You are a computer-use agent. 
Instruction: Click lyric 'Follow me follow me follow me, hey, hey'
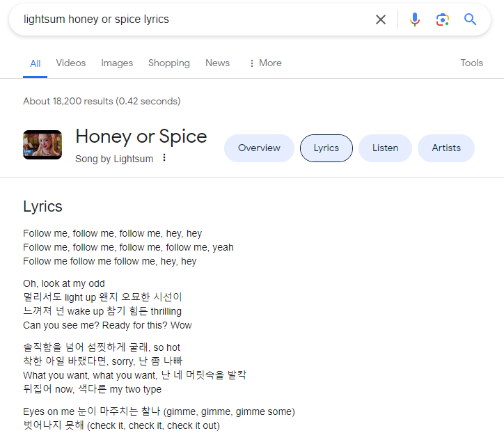pos(109,261)
